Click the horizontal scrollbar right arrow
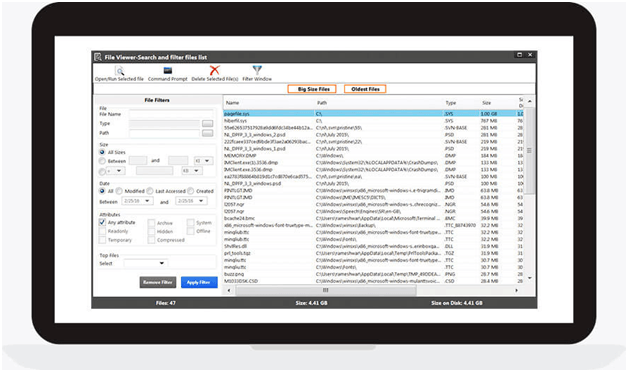 (x=516, y=290)
